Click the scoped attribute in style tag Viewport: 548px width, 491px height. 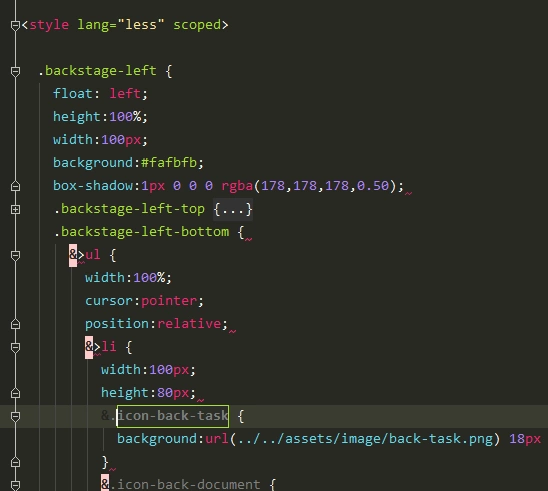point(197,25)
